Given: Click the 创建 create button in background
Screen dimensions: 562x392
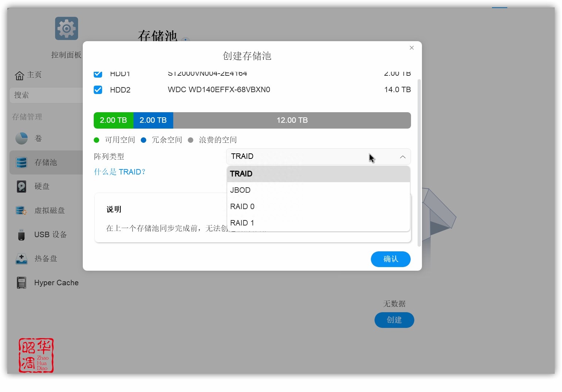Looking at the screenshot, I should (394, 320).
